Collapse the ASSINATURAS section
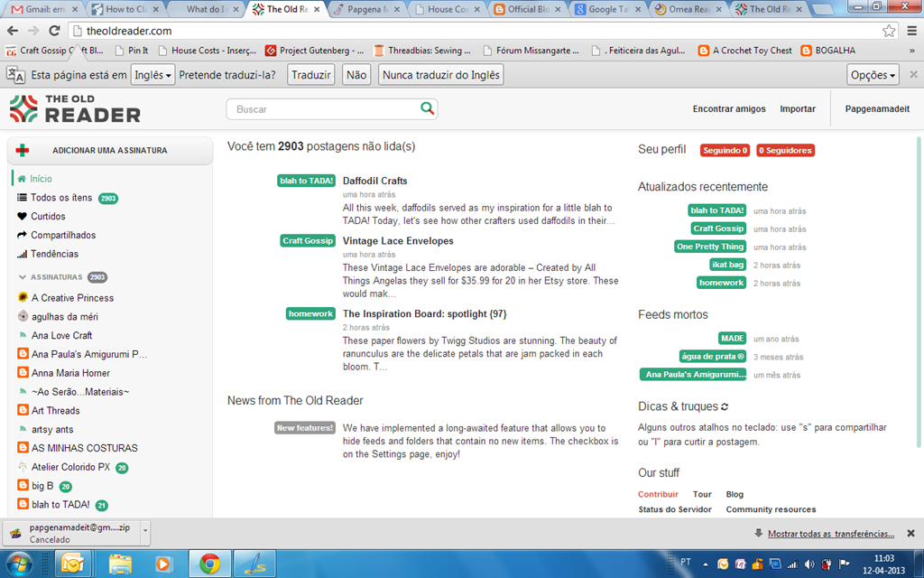Screen dimensions: 924x578 click(23, 277)
